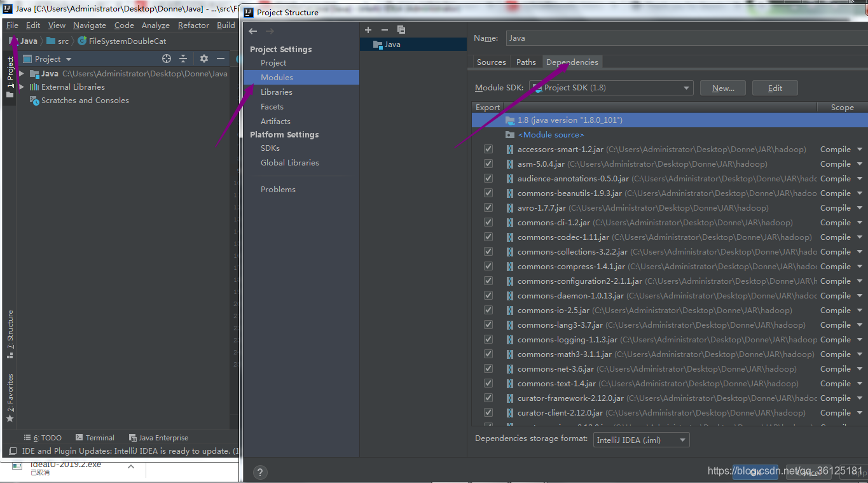Click the New... SDK button
This screenshot has height=483, width=868.
pos(723,88)
